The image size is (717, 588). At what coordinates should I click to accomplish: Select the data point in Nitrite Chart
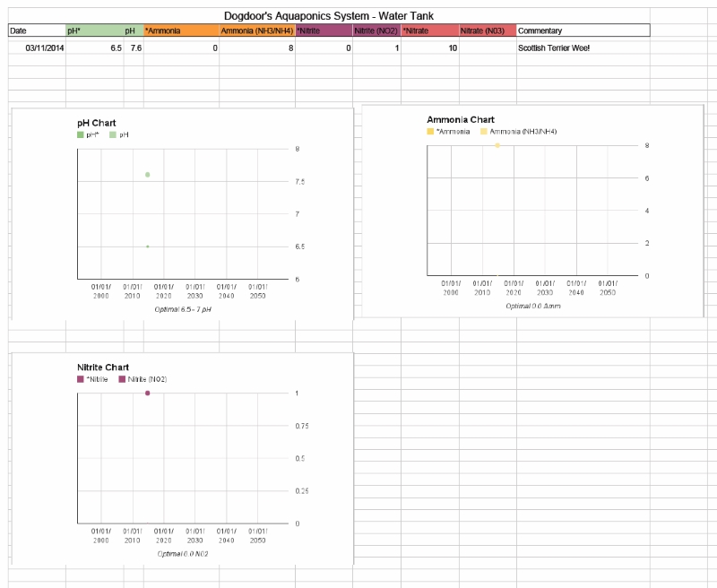(147, 393)
